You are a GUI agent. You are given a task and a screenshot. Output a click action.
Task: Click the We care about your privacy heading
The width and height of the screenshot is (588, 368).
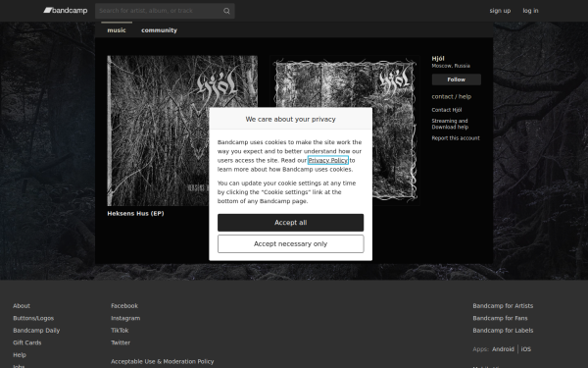[x=291, y=119]
